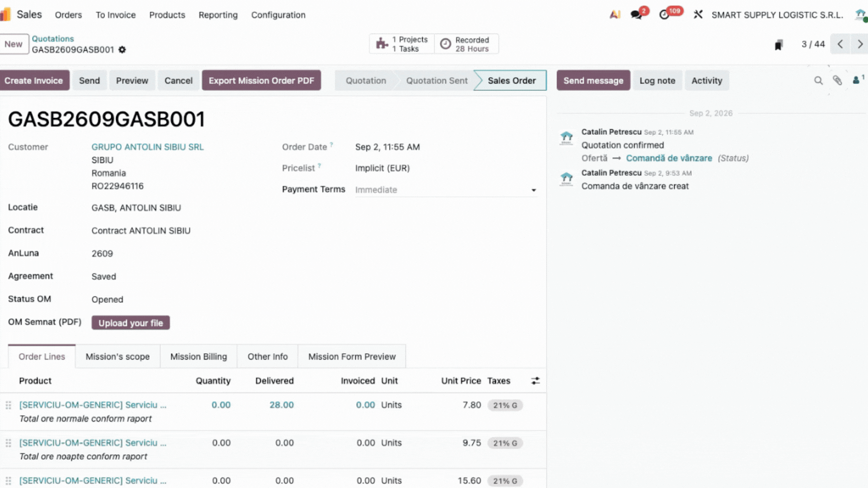Open the Payment Terms dropdown
This screenshot has height=488, width=868.
point(446,190)
